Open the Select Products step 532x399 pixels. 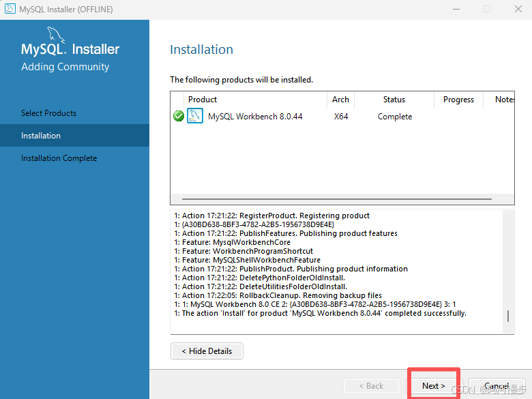click(x=48, y=113)
